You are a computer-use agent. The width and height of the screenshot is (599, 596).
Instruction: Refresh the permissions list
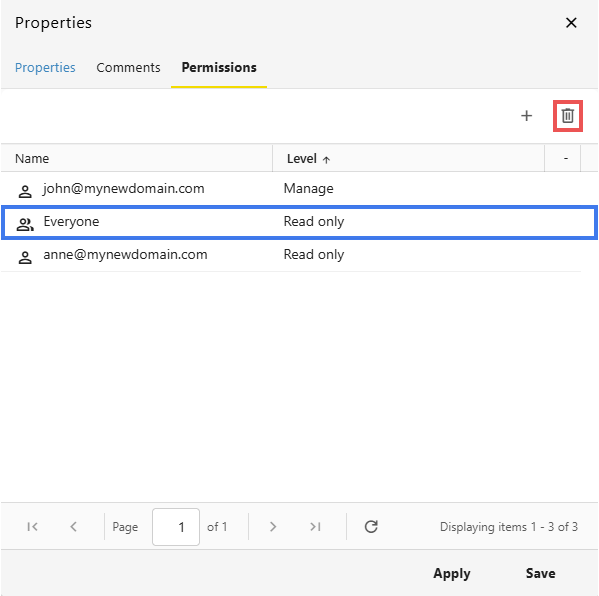[371, 526]
